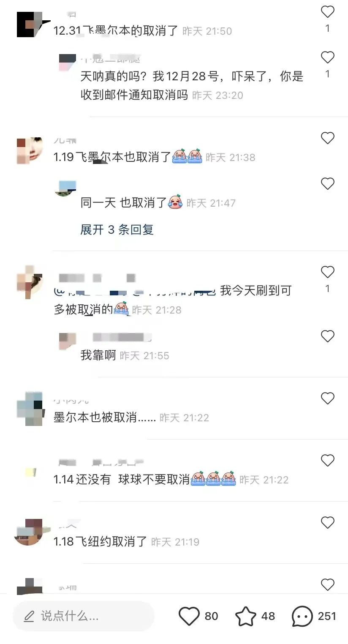Viewport: 348px width, 644px height.
Task: Tap heart on "我靠啊" reply
Action: click(x=328, y=336)
